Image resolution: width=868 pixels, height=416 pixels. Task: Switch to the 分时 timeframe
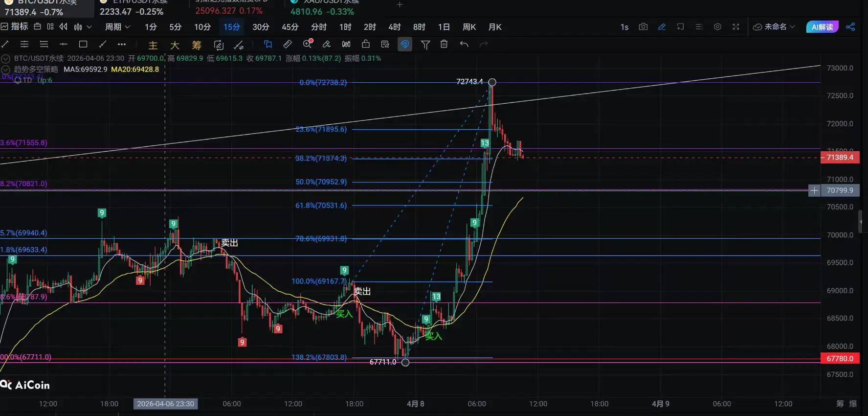pyautogui.click(x=319, y=27)
